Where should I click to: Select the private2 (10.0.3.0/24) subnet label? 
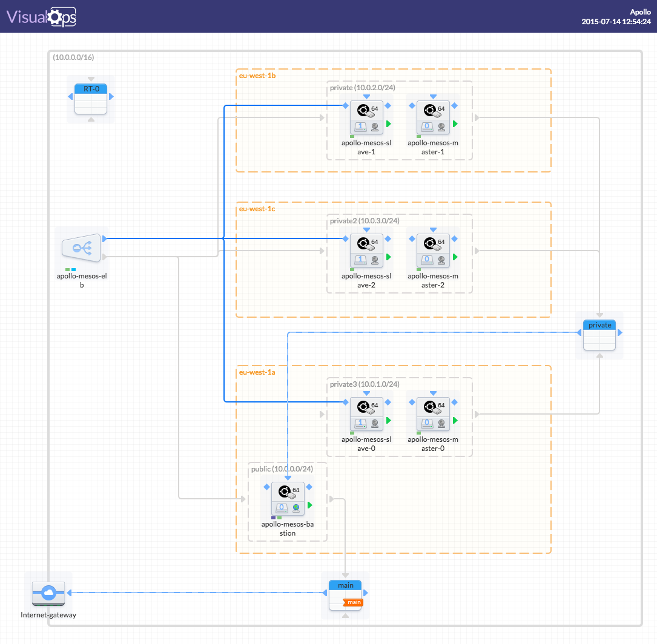365,221
